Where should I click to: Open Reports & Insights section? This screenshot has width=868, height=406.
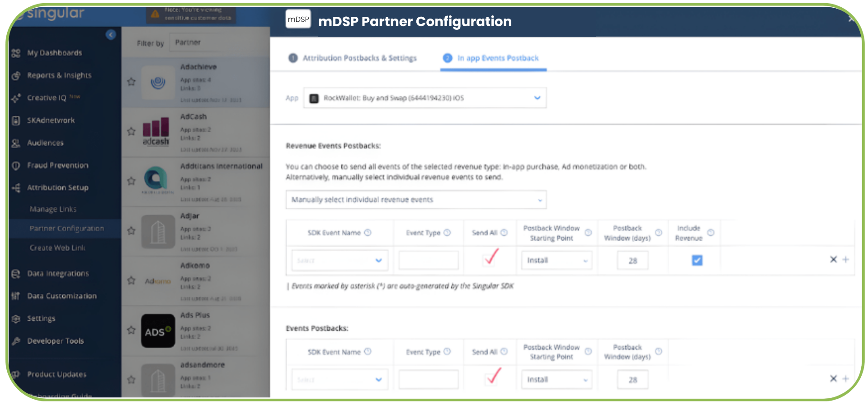59,75
